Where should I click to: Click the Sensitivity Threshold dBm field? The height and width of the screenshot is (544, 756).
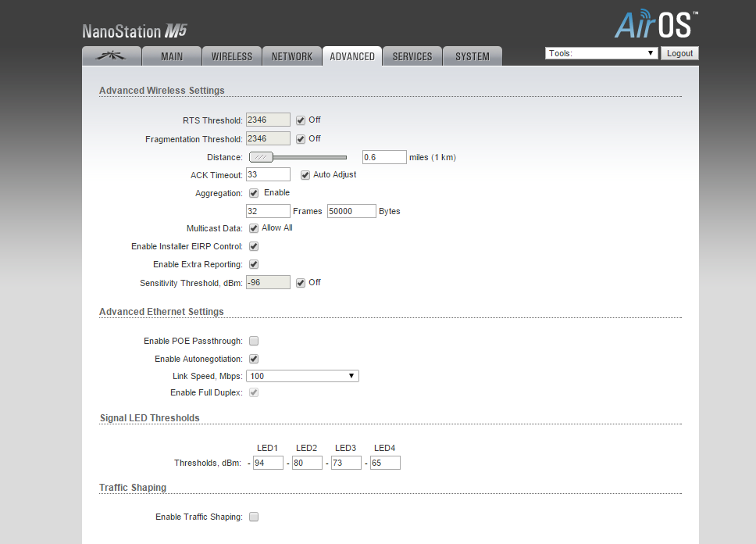[x=268, y=282]
